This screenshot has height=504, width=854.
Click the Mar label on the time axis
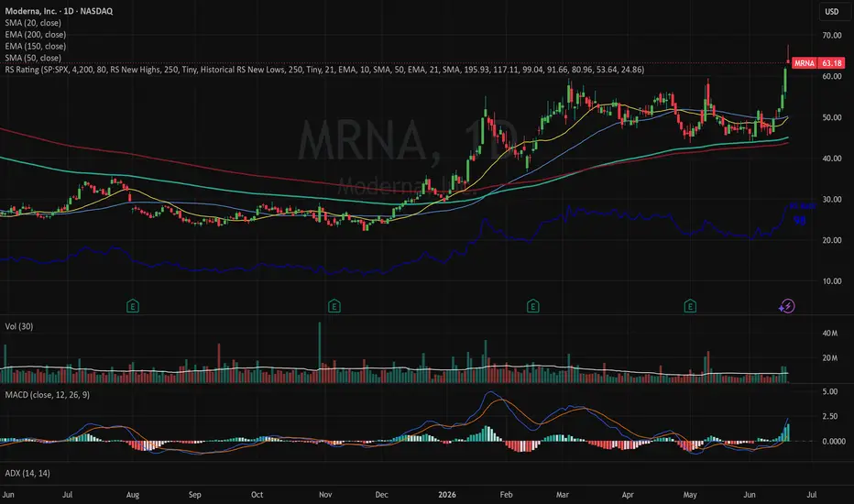pos(562,495)
